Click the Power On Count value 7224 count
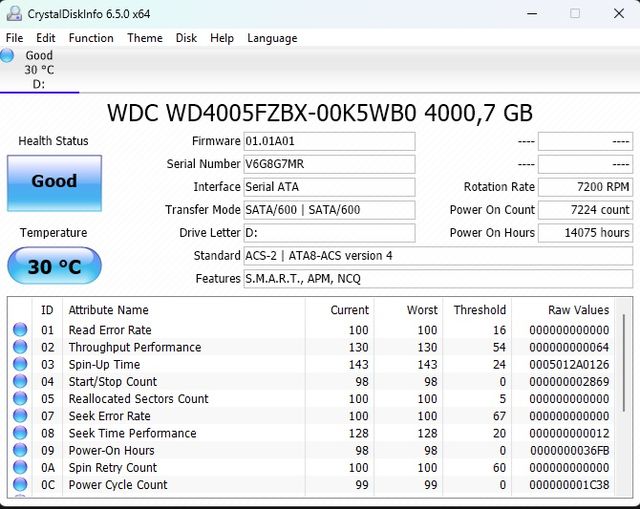Screen dimensions: 640x509 585,210
